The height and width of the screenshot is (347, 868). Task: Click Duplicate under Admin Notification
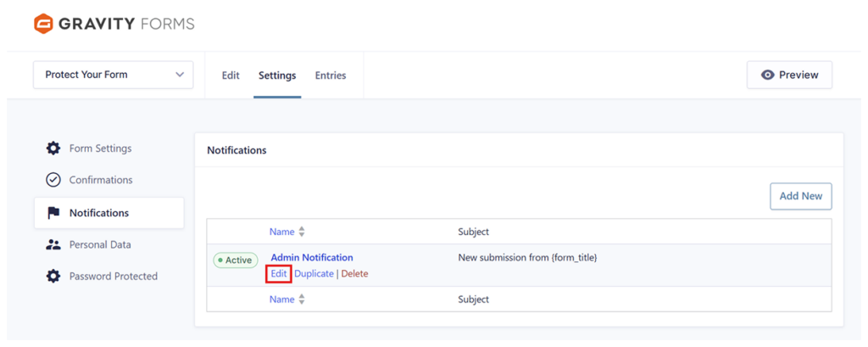point(314,274)
